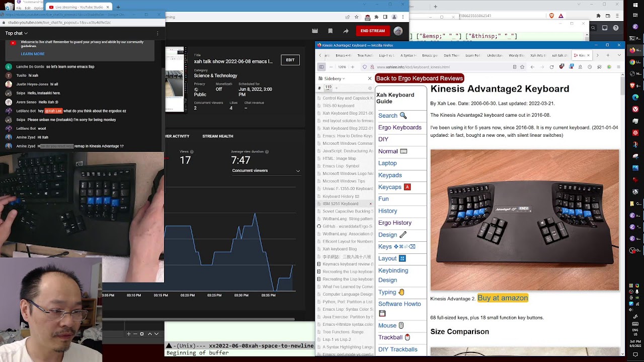644x362 pixels.
Task: Reload the Kinesis keyboard page
Action: pos(551,67)
